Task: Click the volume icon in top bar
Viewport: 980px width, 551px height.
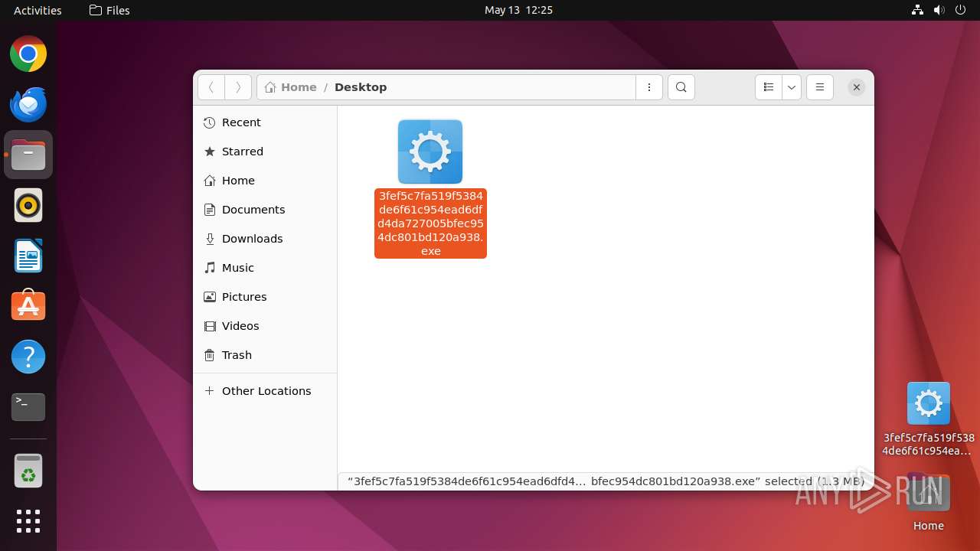Action: [939, 10]
